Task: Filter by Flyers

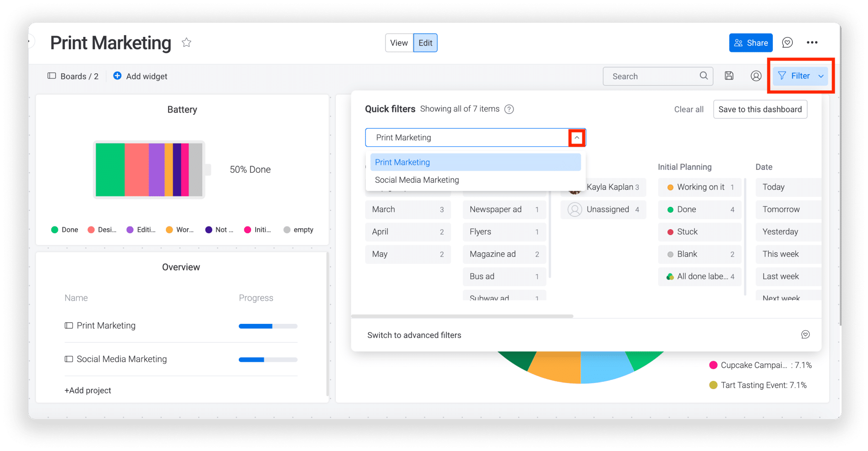Action: point(504,232)
